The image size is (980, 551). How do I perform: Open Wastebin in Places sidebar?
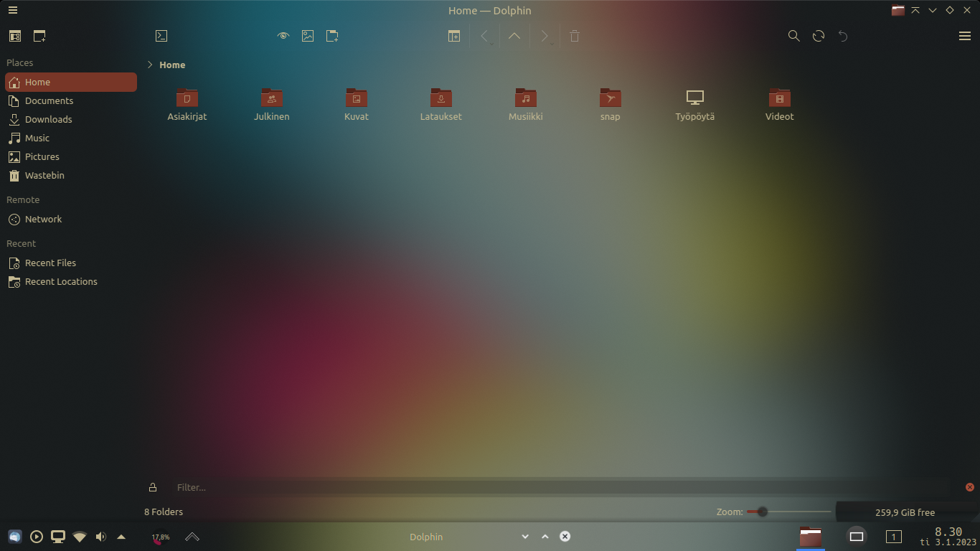coord(71,175)
